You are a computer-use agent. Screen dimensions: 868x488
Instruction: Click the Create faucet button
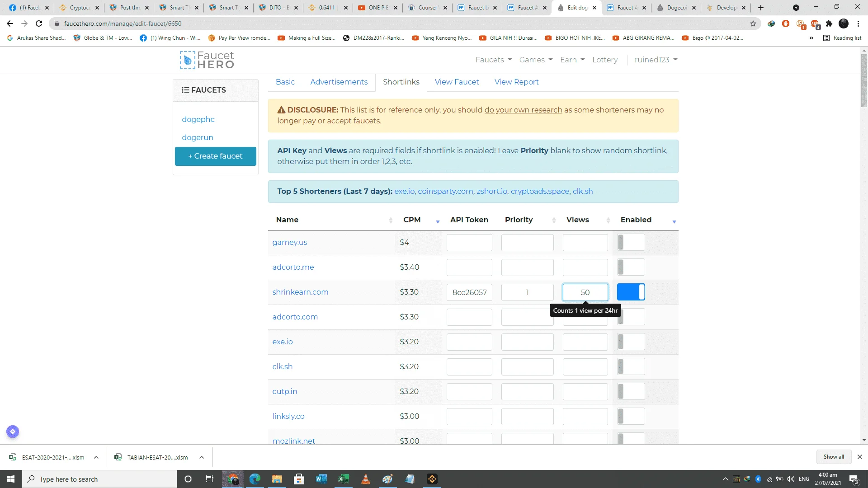216,156
